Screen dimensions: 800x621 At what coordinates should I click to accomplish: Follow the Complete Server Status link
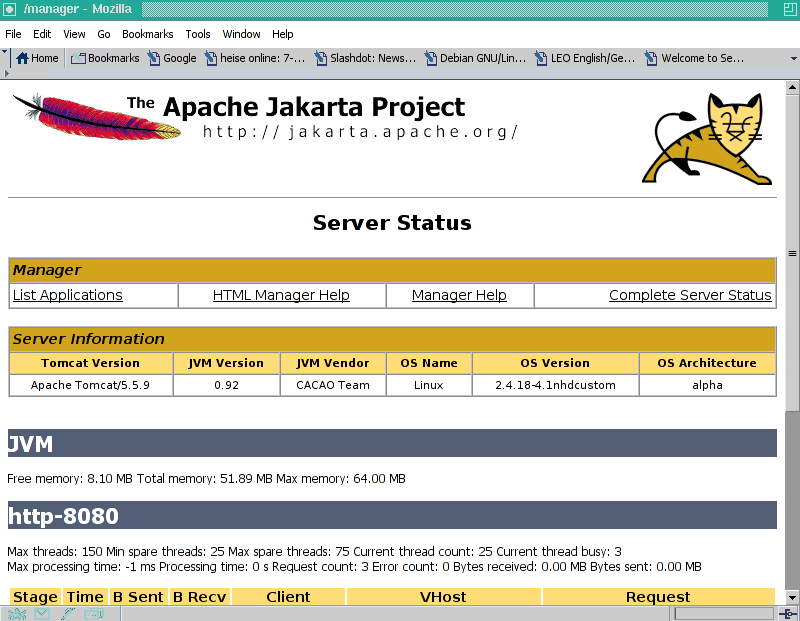click(x=690, y=295)
